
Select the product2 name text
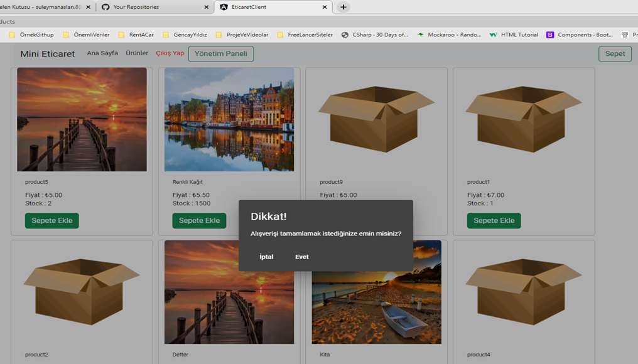[x=36, y=355]
